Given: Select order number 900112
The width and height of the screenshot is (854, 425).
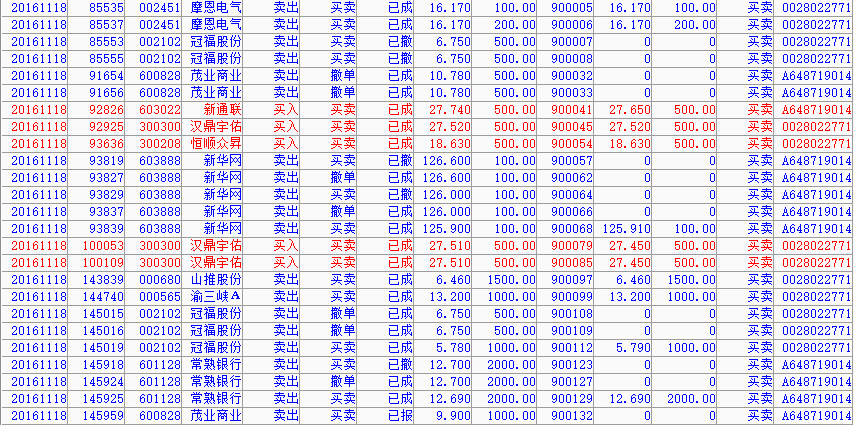Looking at the screenshot, I should pos(572,348).
